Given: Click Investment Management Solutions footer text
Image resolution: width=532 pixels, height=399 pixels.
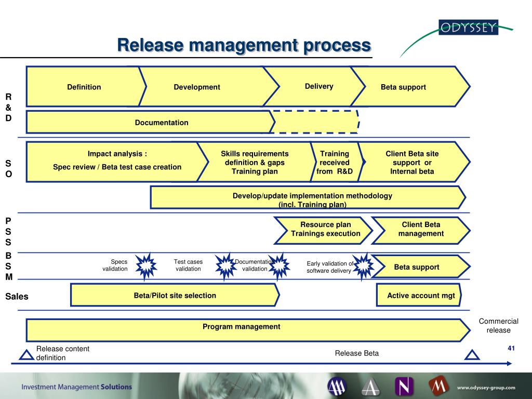Looking at the screenshot, I should 77,387.
